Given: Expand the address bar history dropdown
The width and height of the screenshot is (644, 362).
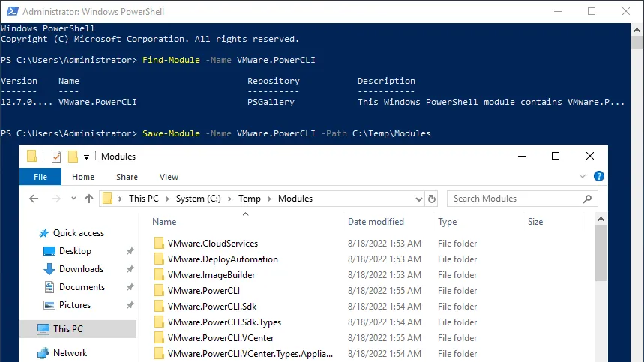Looking at the screenshot, I should [419, 199].
